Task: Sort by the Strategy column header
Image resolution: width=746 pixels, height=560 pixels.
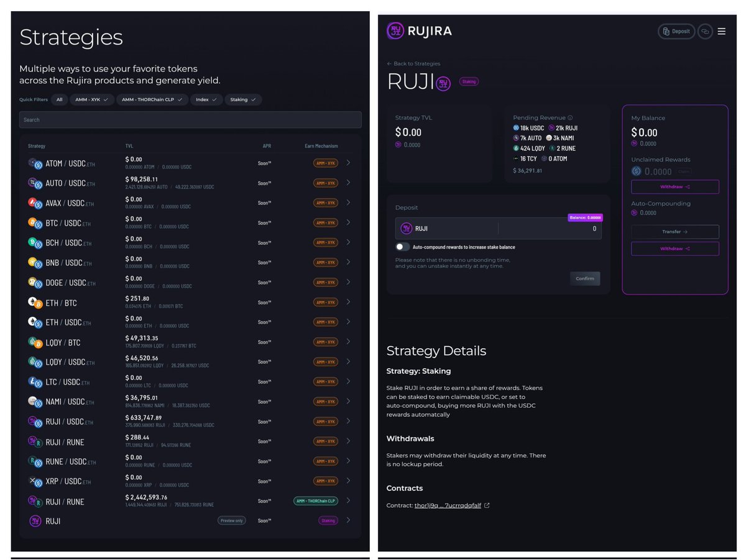Action: (x=37, y=146)
